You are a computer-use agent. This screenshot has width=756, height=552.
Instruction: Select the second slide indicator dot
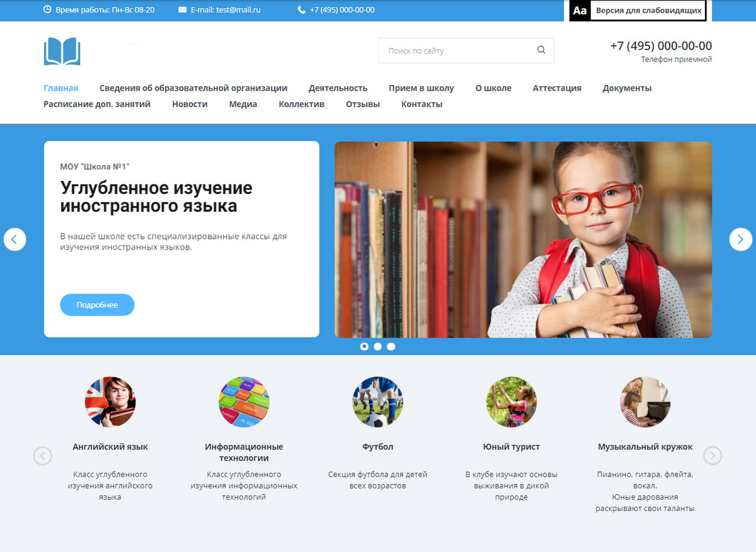(x=377, y=346)
